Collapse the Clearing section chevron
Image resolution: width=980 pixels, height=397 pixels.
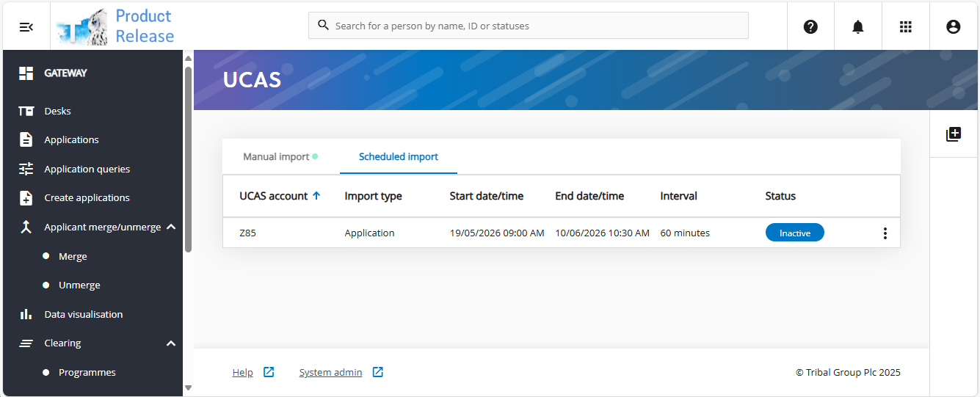pos(171,343)
